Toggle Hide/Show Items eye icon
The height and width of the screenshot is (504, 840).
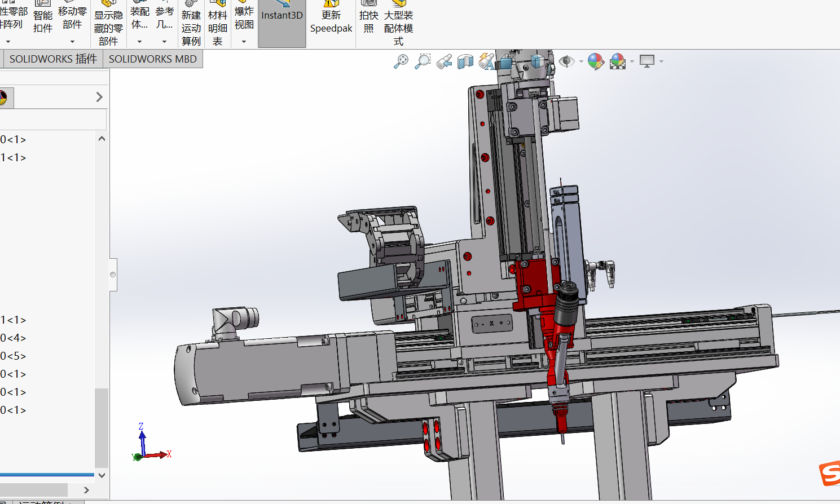[x=566, y=61]
